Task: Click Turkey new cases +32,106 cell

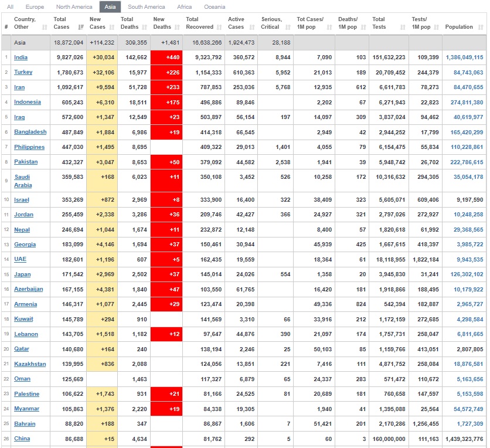Action: coord(102,73)
